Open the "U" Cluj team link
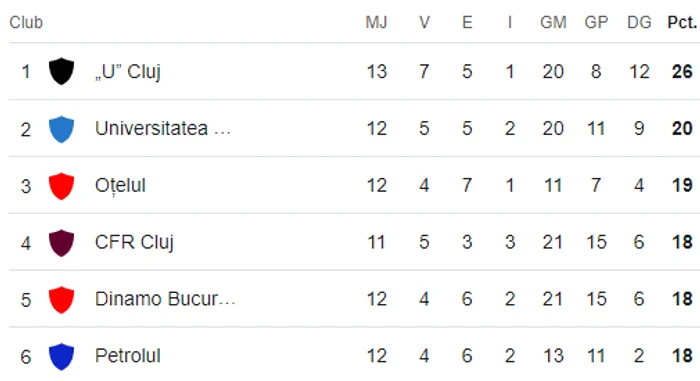Image resolution: width=700 pixels, height=381 pixels. (128, 72)
